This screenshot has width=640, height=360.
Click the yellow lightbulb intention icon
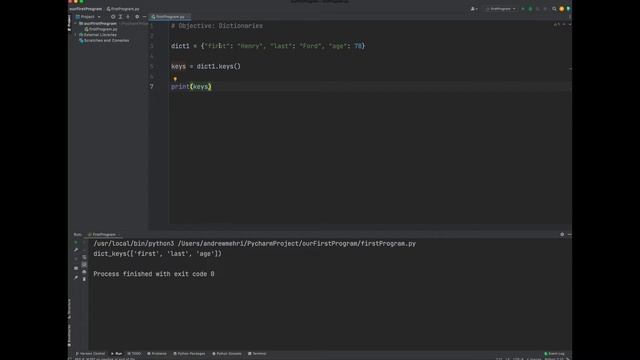click(175, 78)
